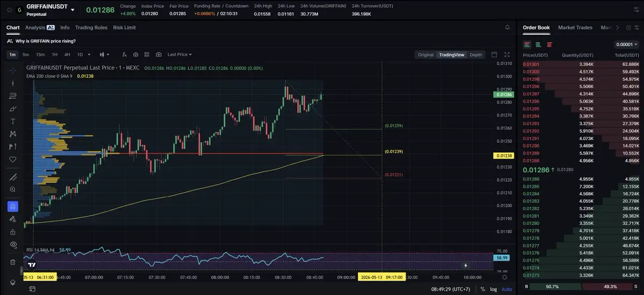Open the chart patterns tool

coord(13,134)
